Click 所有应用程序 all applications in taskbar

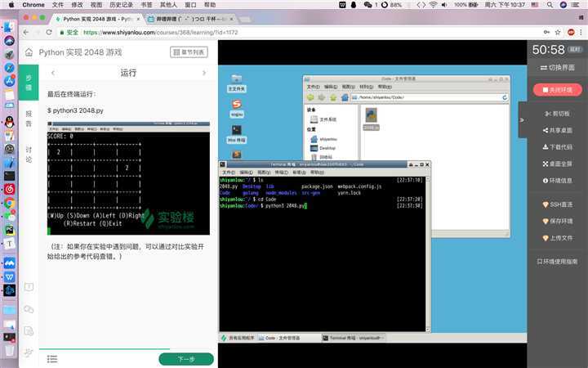238,338
